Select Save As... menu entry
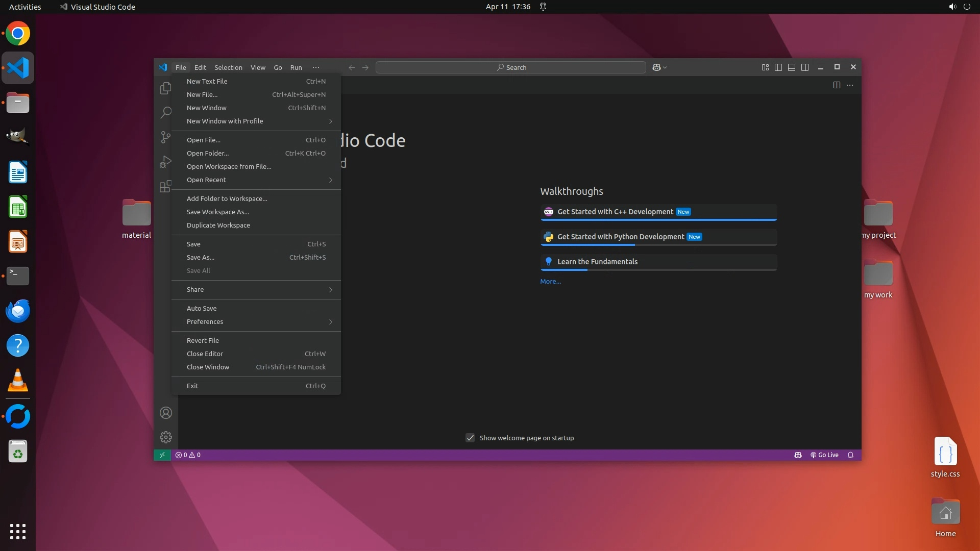Screen dimensions: 980x551 (201, 257)
